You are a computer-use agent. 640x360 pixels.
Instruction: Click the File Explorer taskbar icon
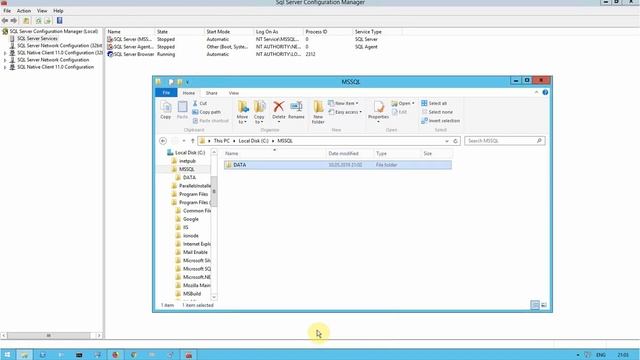24,355
